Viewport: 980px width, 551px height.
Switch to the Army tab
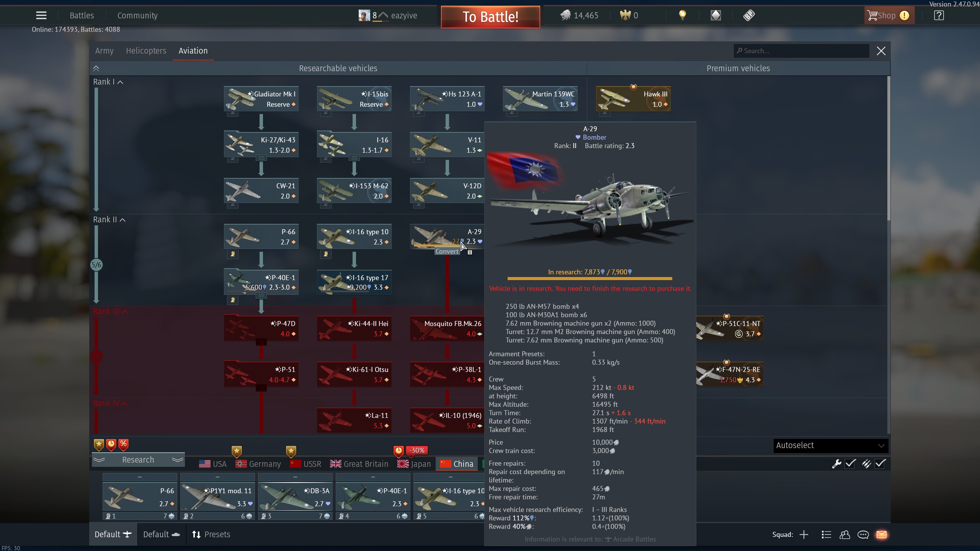coord(104,51)
